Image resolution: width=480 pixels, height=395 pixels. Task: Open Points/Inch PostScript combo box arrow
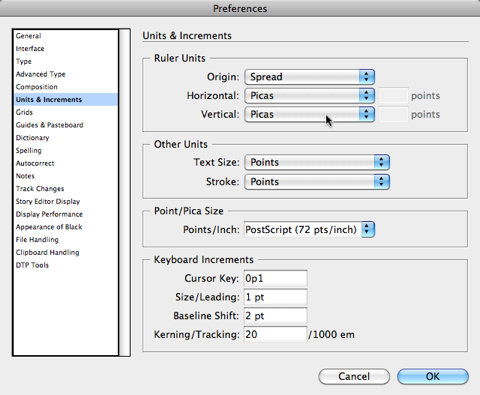(x=368, y=230)
